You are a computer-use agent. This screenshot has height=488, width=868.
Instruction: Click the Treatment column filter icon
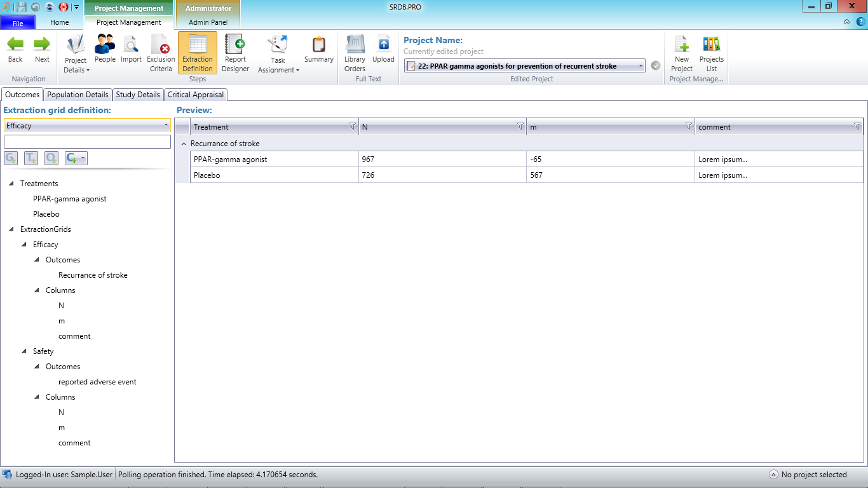coord(353,126)
